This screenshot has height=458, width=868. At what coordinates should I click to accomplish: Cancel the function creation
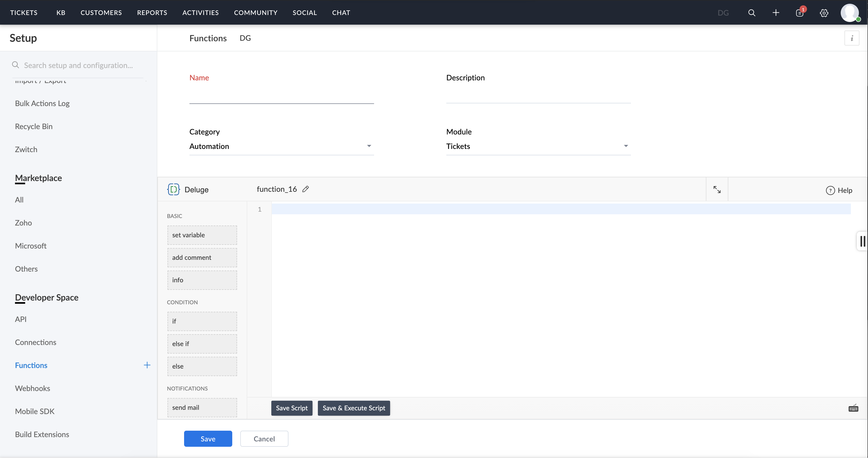pyautogui.click(x=264, y=439)
